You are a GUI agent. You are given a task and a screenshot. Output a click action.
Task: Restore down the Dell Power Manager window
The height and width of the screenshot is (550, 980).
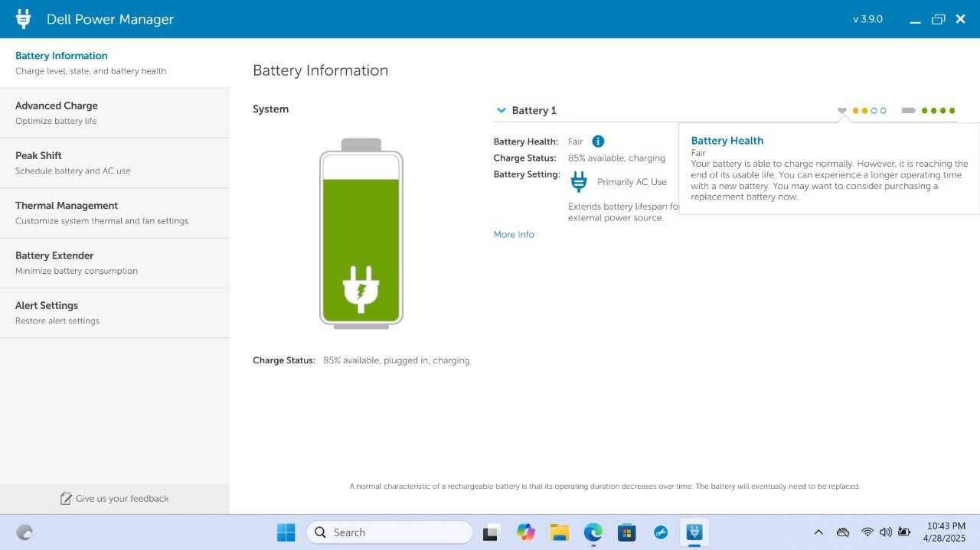(938, 19)
